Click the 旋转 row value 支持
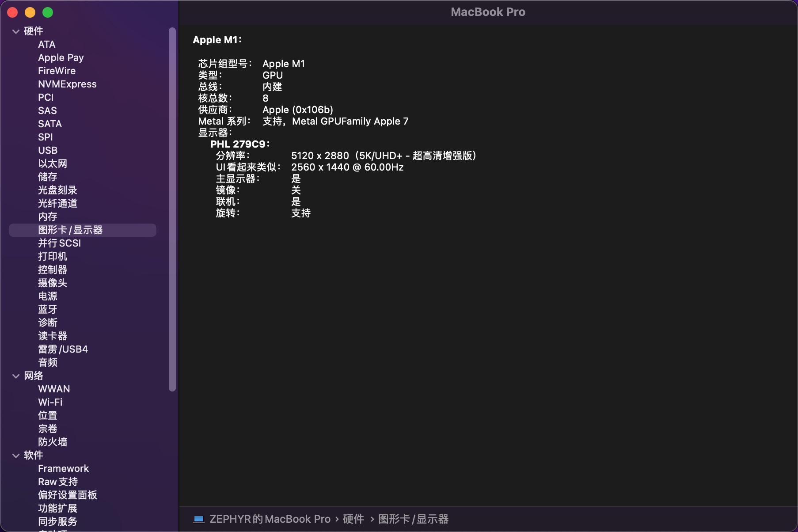798x532 pixels. (301, 213)
